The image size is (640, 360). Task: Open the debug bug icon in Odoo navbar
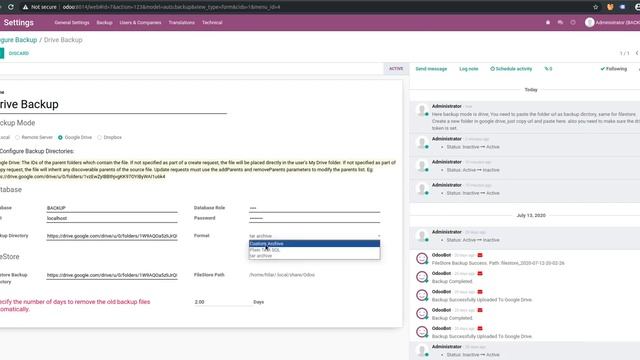(548, 22)
